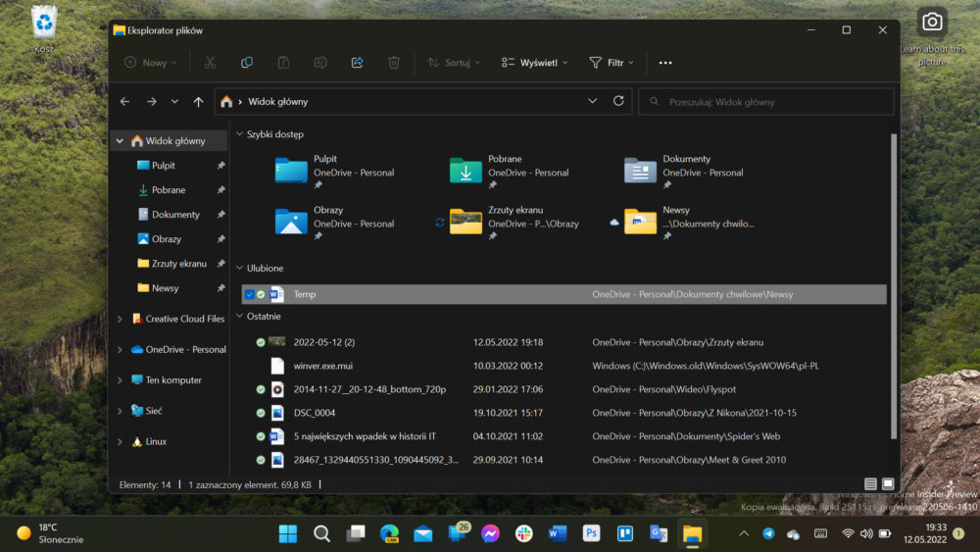Select 5 największych wpadek w historii IT
Image resolution: width=980 pixels, height=552 pixels.
pos(563,436)
